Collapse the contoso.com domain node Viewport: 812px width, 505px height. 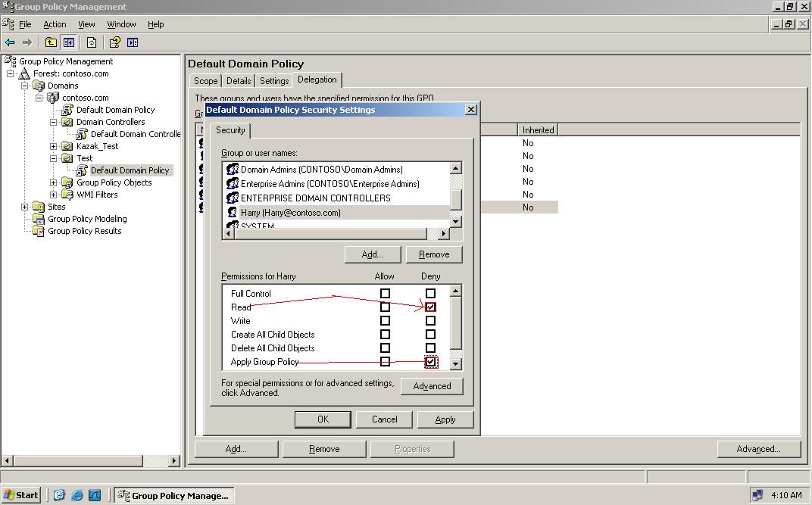(39, 98)
